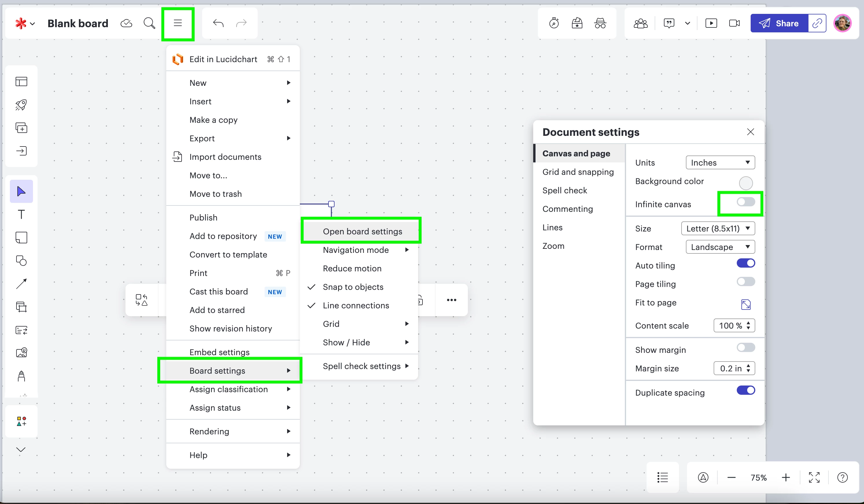Redo the last action
864x504 pixels.
tap(241, 23)
